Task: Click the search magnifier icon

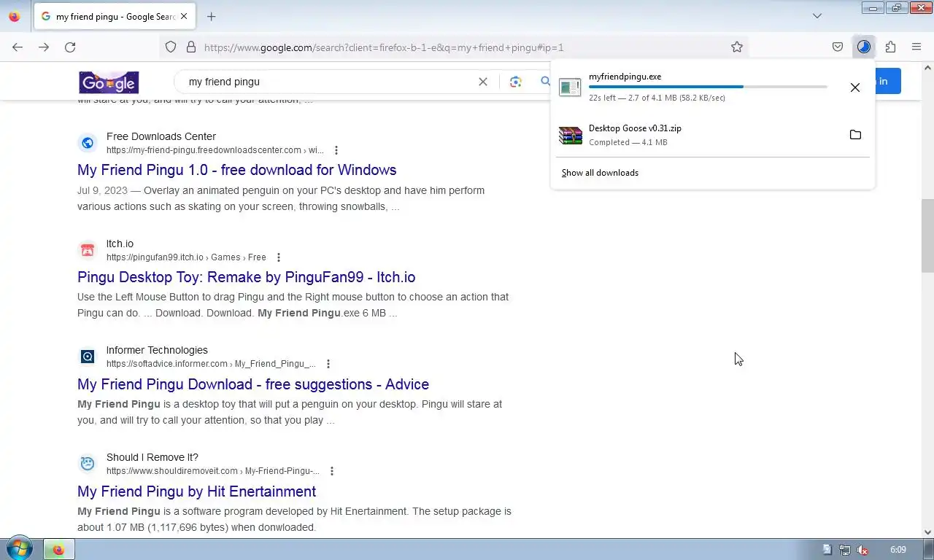Action: coord(545,82)
